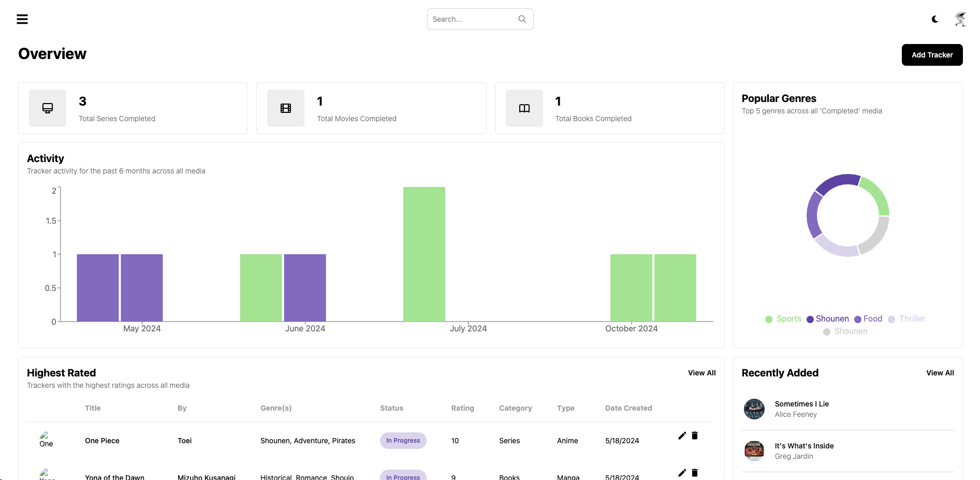Click the Category column header
Image resolution: width=980 pixels, height=480 pixels.
click(x=515, y=408)
